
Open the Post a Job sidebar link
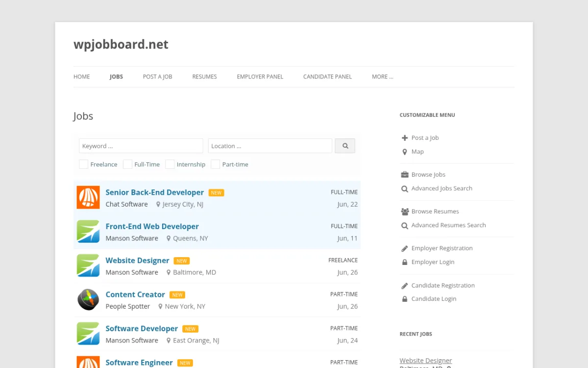pyautogui.click(x=425, y=138)
